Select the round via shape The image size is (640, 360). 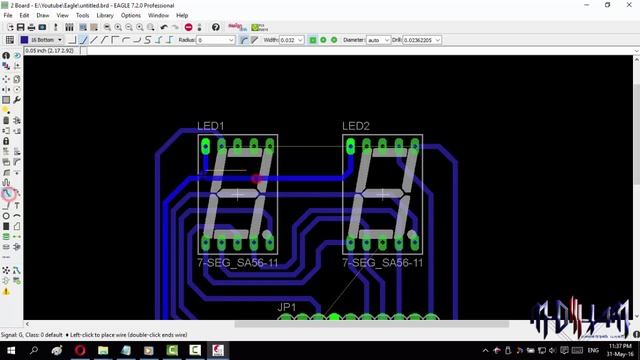323,40
